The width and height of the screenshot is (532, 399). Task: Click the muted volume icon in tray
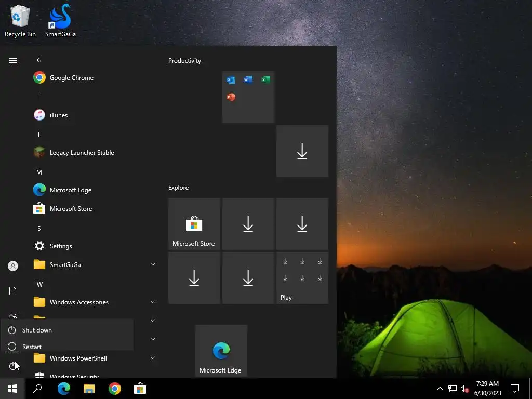(465, 389)
